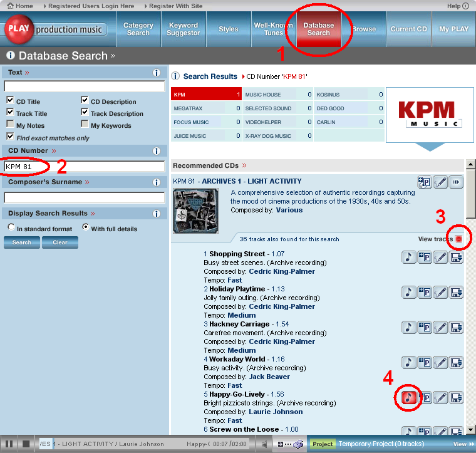Stop playback in bottom player
The image size is (476, 453).
coord(26,444)
